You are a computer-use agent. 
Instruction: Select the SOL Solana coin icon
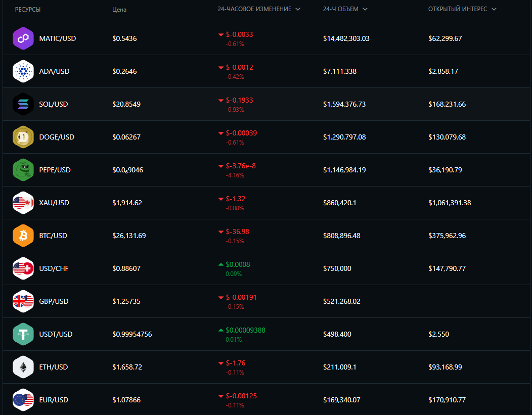pyautogui.click(x=23, y=104)
